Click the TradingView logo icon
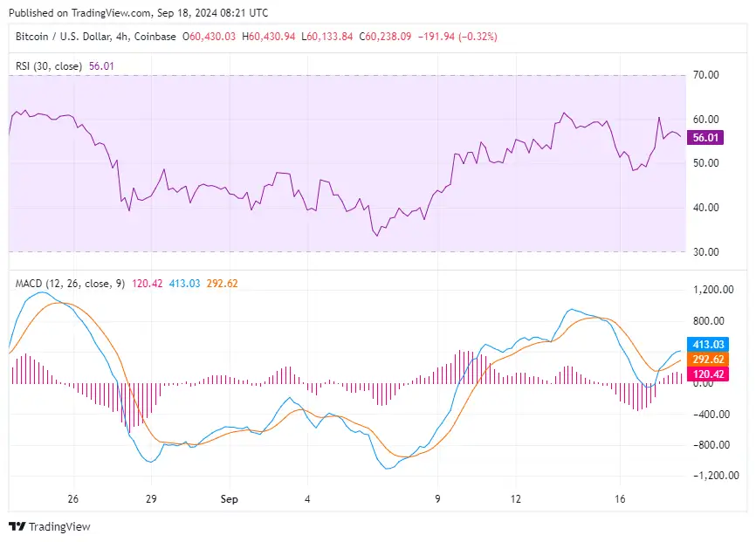Image resolution: width=756 pixels, height=542 pixels. click(x=17, y=526)
